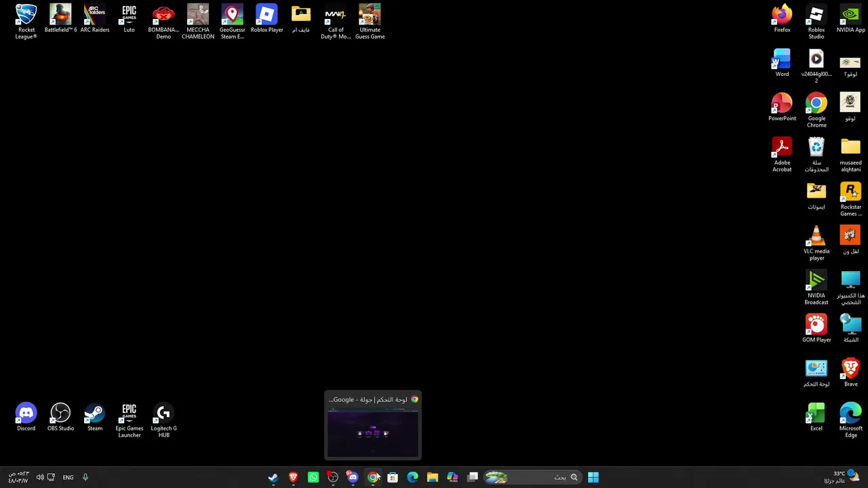The width and height of the screenshot is (868, 488).
Task: Select the Logitech G HUB shortcut
Action: (163, 420)
